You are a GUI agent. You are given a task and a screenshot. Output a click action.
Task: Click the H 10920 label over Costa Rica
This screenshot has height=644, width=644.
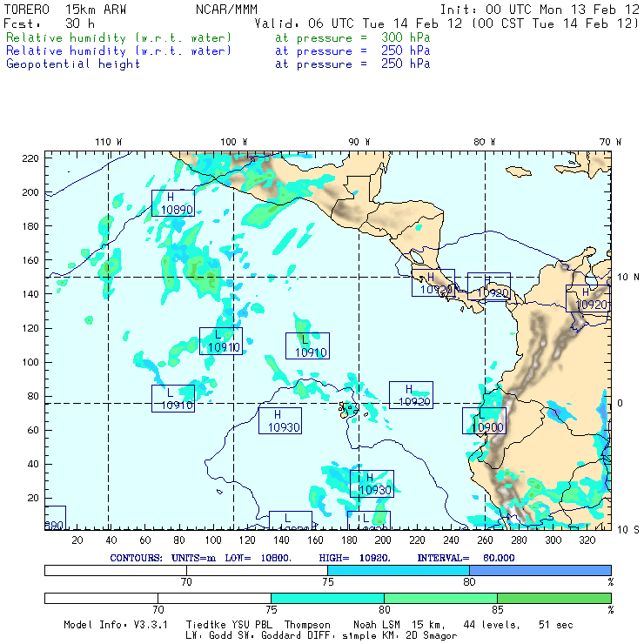[x=433, y=283]
